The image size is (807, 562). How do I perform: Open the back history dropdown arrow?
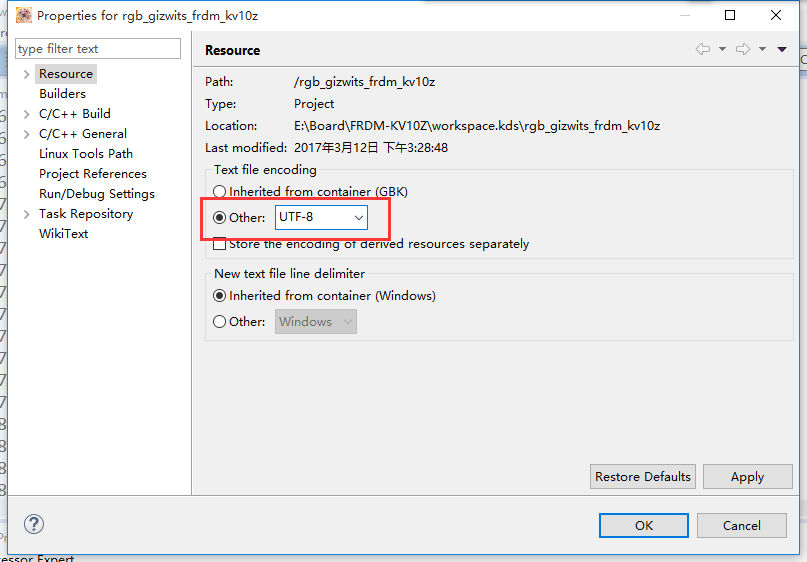723,49
